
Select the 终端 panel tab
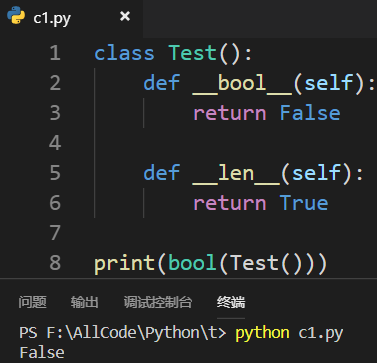click(x=231, y=302)
